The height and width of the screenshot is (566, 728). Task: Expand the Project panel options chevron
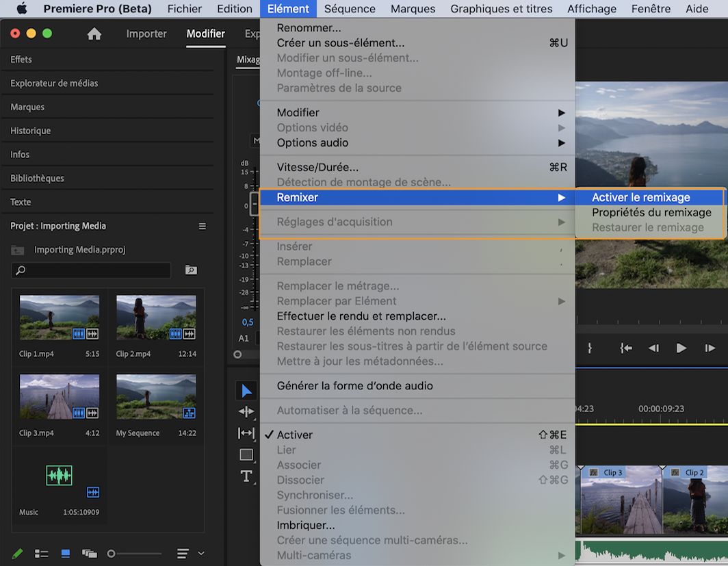201,553
